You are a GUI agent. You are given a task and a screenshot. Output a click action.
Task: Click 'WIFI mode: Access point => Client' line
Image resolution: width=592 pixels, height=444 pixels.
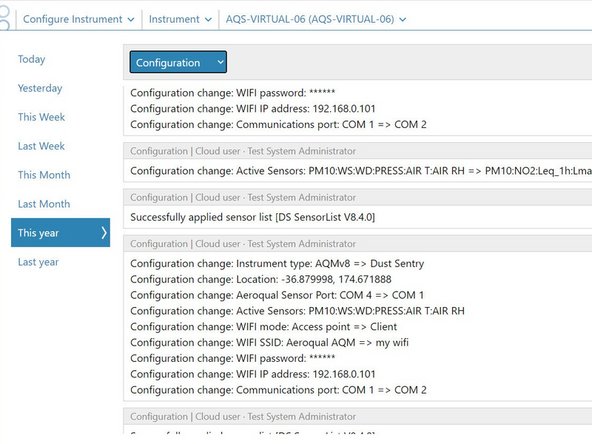point(264,327)
